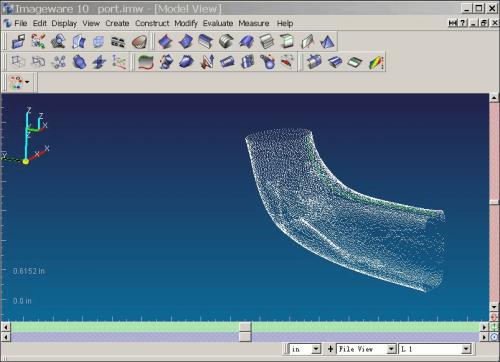Viewport: 500px width, 362px height.
Task: Click the blue split surface icon
Action: click(248, 62)
